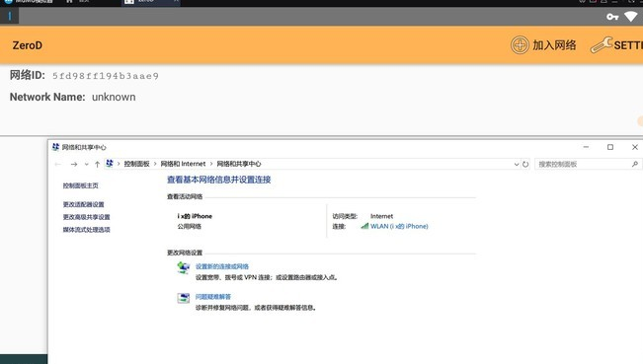
Task: Open WLAN (i x的 iPhone) connection link
Action: click(x=399, y=226)
